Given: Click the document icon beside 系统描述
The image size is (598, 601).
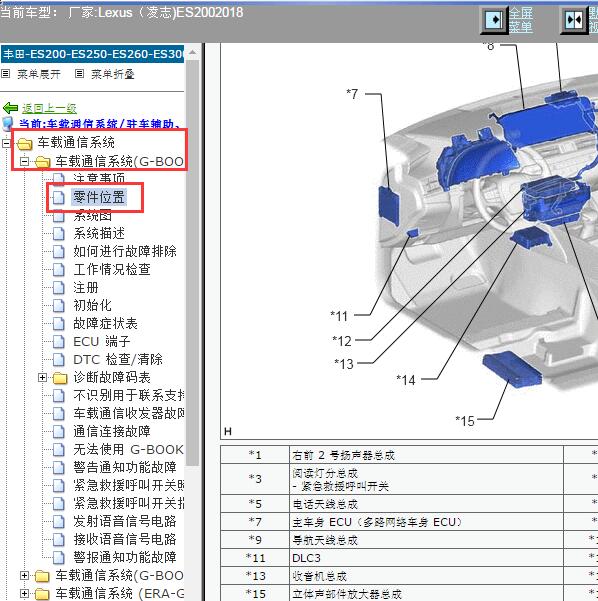Looking at the screenshot, I should coord(58,233).
